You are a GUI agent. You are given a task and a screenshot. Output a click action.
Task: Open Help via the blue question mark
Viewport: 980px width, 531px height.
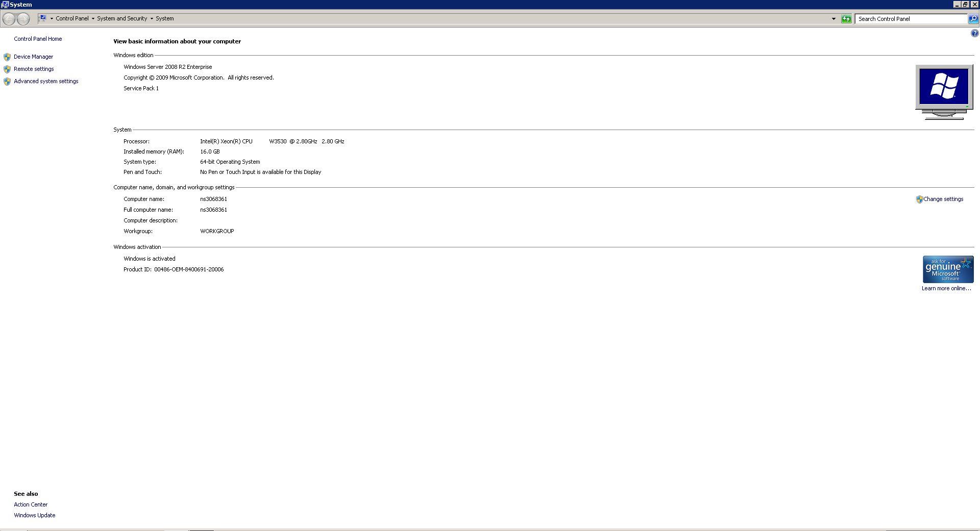[974, 34]
